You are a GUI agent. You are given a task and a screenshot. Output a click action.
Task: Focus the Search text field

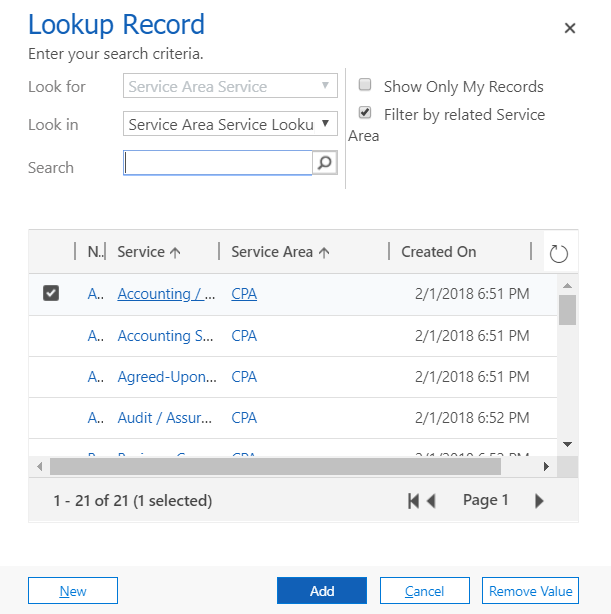pyautogui.click(x=218, y=163)
